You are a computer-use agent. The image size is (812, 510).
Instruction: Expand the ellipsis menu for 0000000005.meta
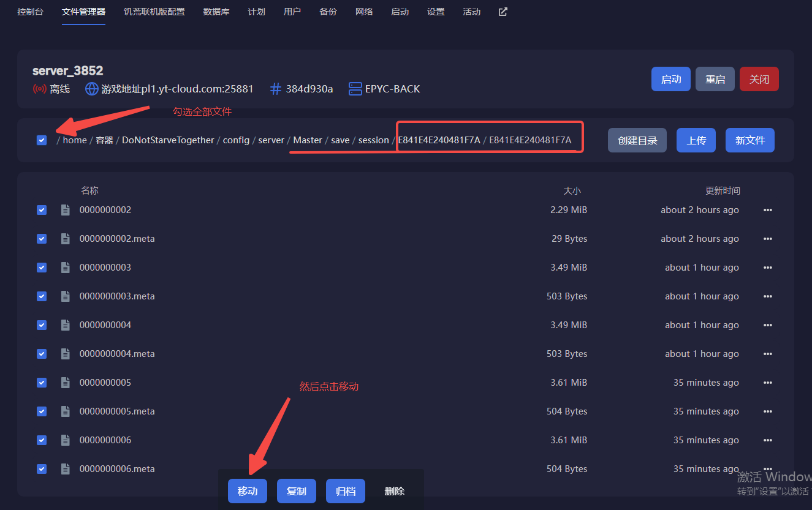768,411
